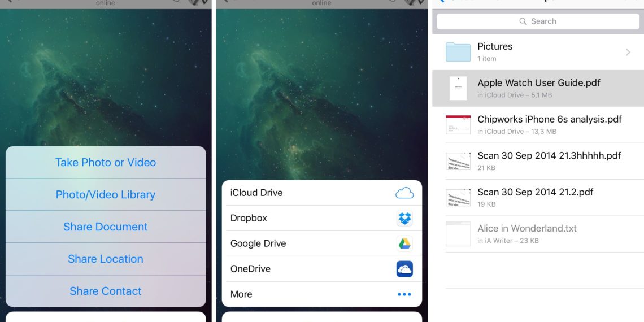Open the Pictures folder
The image size is (644, 322).
(x=538, y=52)
